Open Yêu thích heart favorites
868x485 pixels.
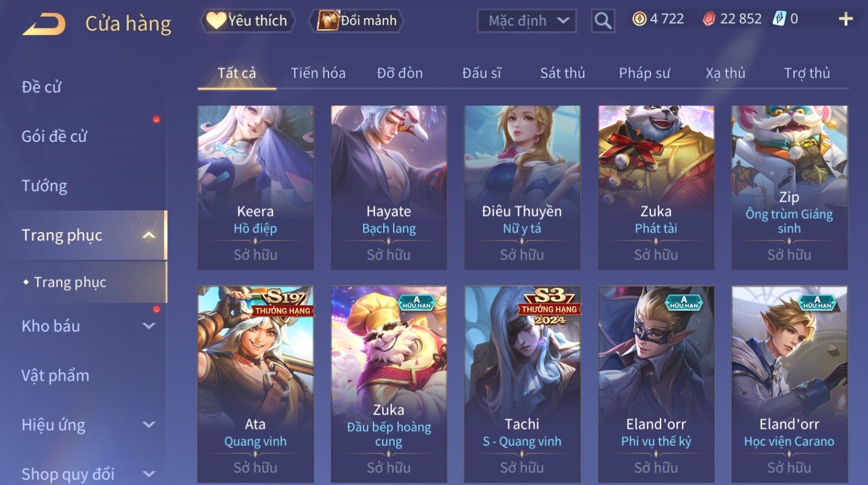coord(248,21)
